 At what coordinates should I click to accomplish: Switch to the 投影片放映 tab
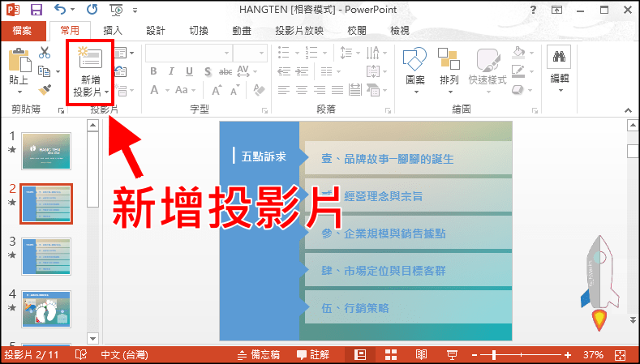coord(299,31)
